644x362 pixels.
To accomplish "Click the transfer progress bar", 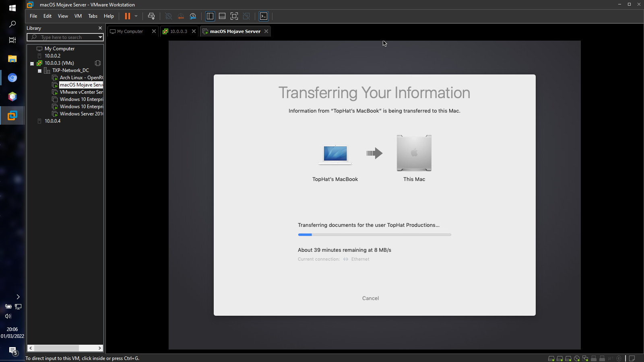I will (374, 234).
